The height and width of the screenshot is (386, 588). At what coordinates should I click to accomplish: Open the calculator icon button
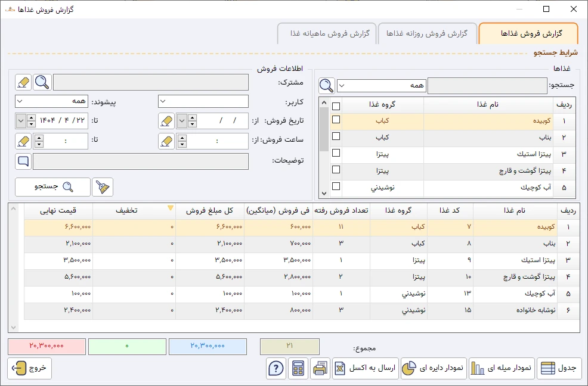(298, 368)
